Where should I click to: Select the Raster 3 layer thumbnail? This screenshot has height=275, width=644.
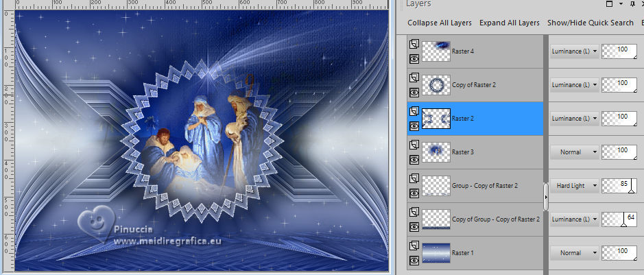436,152
